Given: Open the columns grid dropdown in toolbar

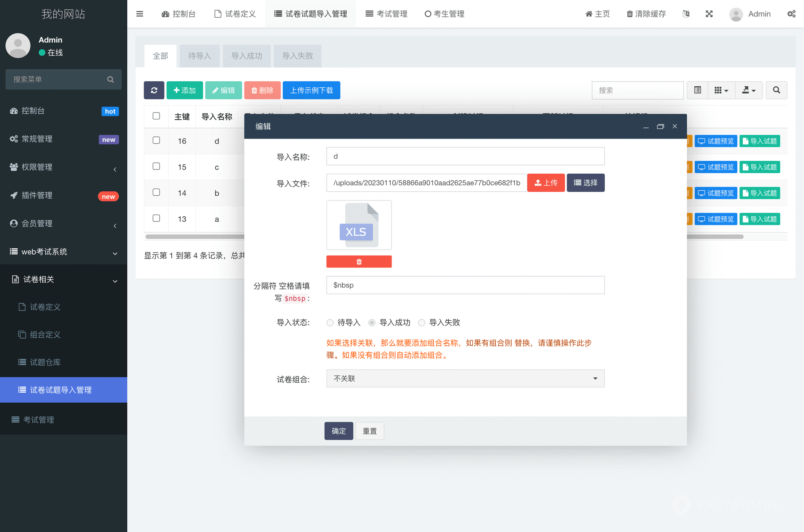Looking at the screenshot, I should (722, 90).
